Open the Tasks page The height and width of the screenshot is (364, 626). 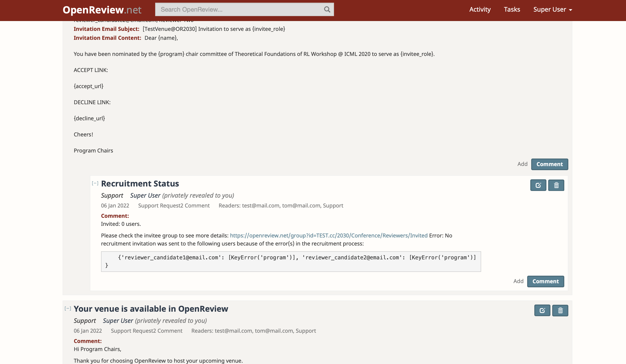512,9
